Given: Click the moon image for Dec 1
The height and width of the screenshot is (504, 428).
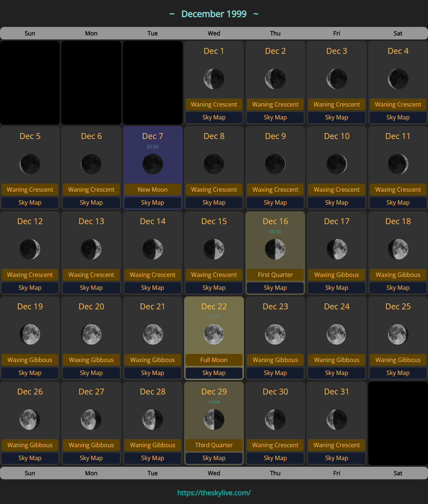Looking at the screenshot, I should (214, 79).
